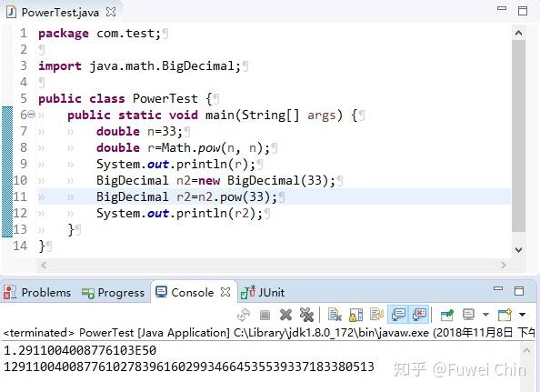This screenshot has width=540, height=392.
Task: Click 'System.out.println(r);' on line 9
Action: tap(176, 165)
